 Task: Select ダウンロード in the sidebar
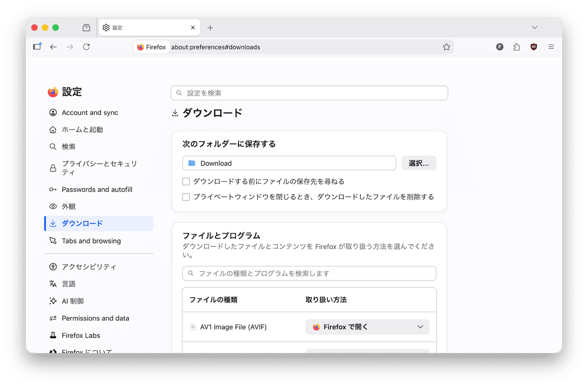click(99, 223)
